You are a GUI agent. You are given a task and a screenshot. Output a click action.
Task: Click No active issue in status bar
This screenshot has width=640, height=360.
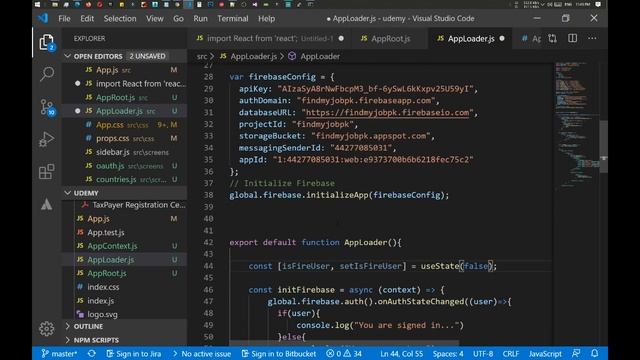(x=202, y=353)
